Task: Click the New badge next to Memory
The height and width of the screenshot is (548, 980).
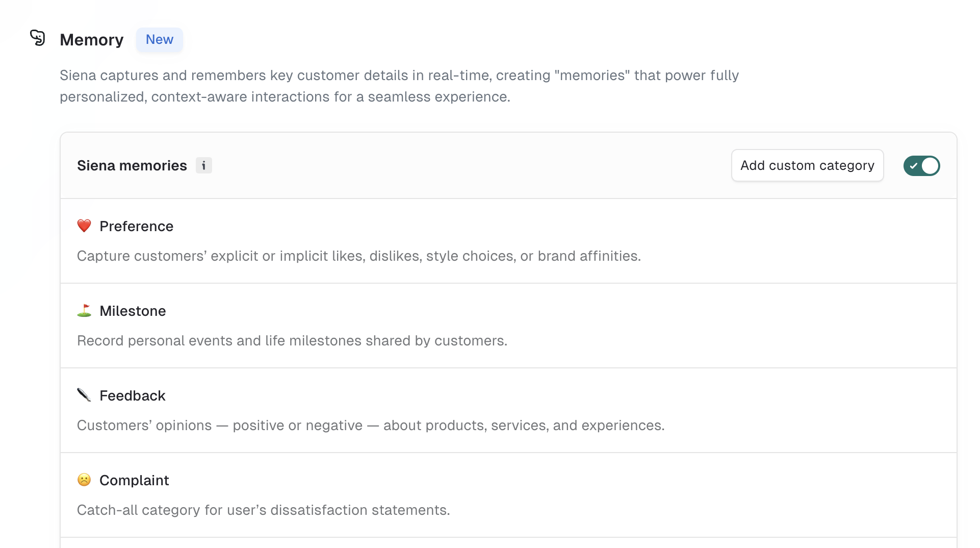Action: (x=159, y=39)
